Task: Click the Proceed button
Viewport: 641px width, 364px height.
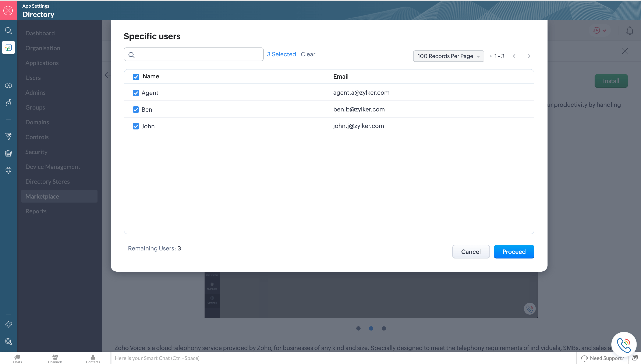Action: pyautogui.click(x=514, y=251)
